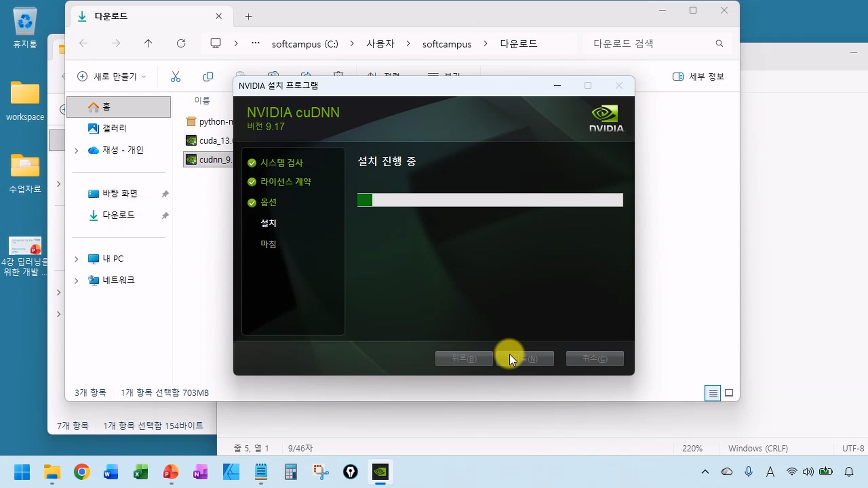
Task: Open Notepad from taskbar
Action: pos(261,472)
